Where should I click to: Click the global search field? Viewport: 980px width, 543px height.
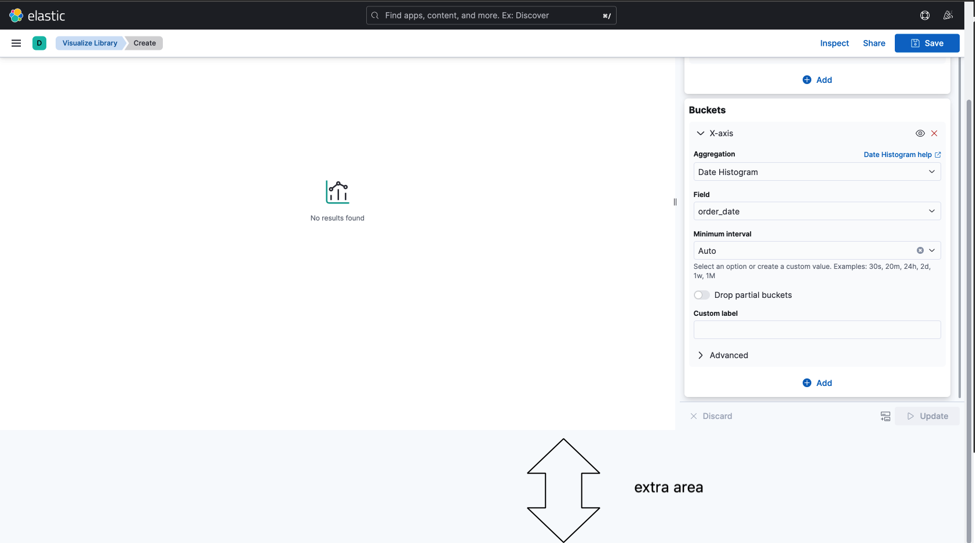(x=491, y=16)
